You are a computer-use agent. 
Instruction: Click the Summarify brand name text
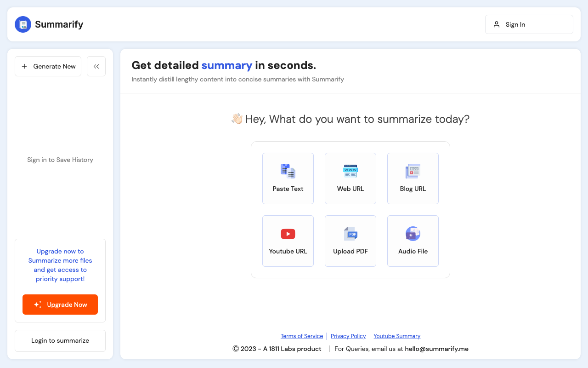(59, 24)
